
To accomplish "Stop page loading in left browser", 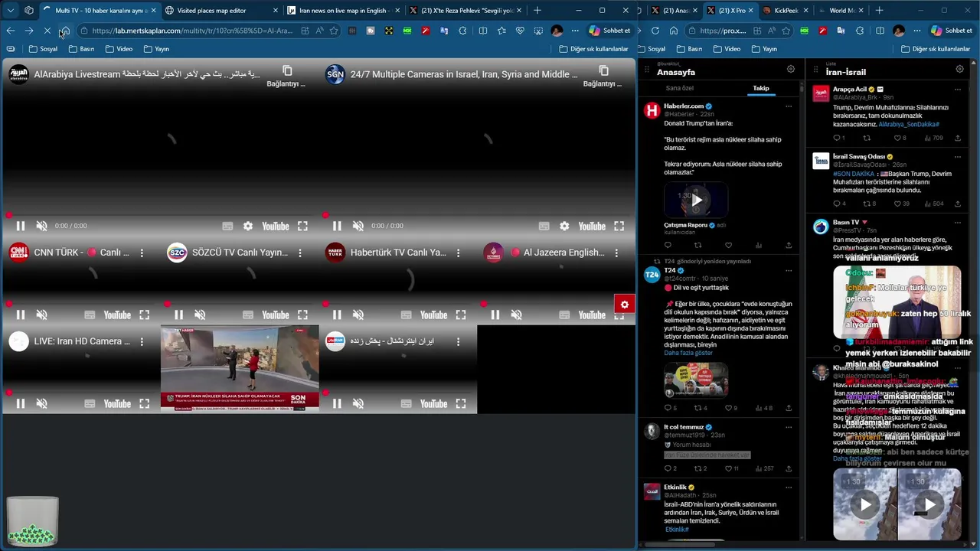I will pos(47,31).
